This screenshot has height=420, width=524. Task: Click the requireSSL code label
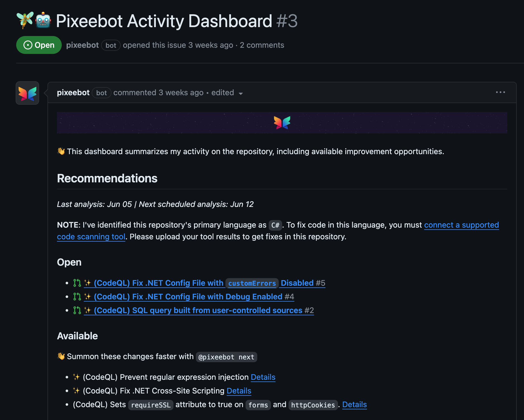click(x=151, y=405)
